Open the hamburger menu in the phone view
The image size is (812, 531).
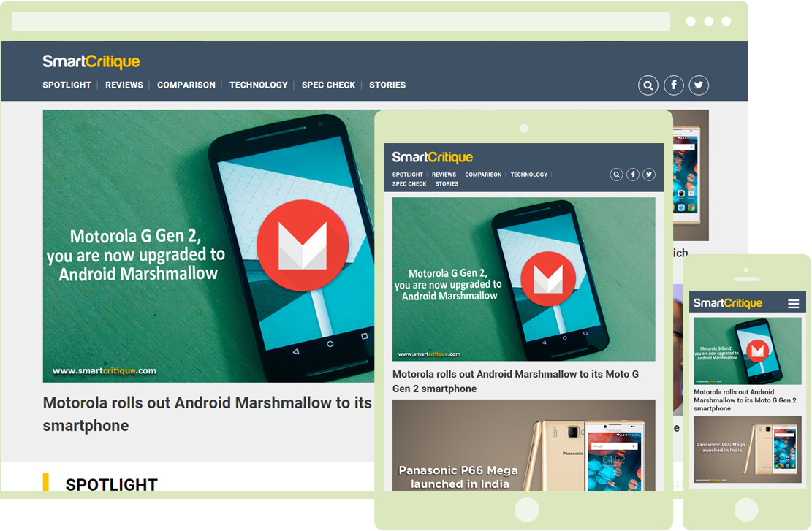click(793, 304)
